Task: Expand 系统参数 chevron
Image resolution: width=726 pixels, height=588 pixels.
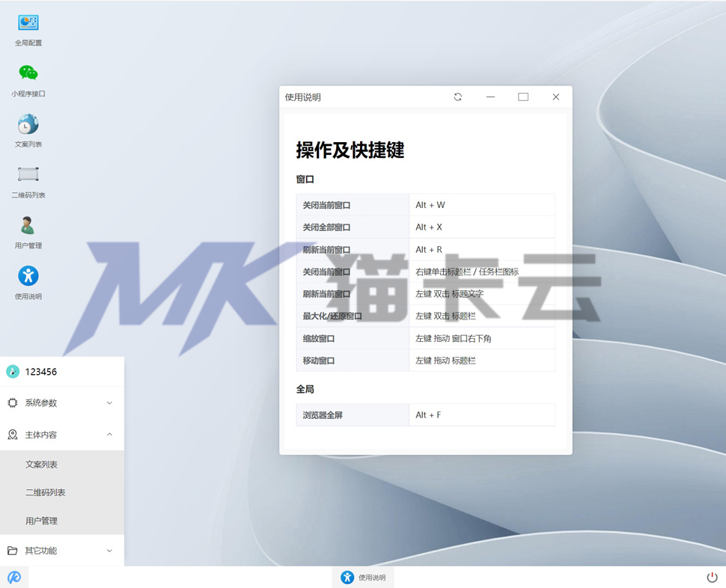Action: 110,403
